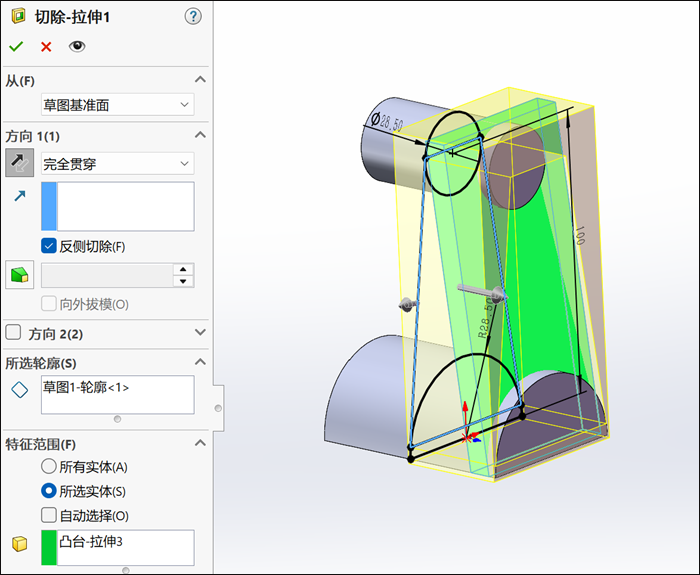The height and width of the screenshot is (575, 700).
Task: Check the 自动选择 option
Action: 48,516
